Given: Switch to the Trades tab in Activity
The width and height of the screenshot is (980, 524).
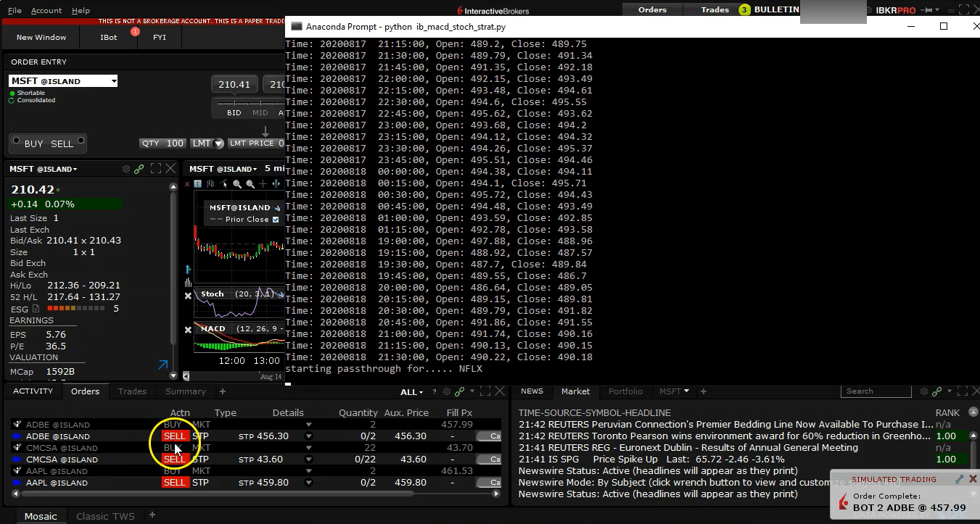Looking at the screenshot, I should pos(132,391).
